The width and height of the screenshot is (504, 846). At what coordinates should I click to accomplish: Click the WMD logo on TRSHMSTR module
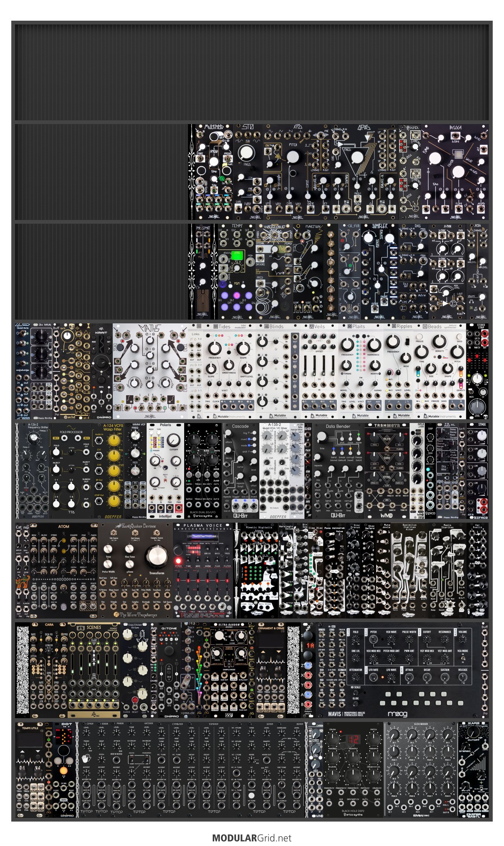coord(386,515)
